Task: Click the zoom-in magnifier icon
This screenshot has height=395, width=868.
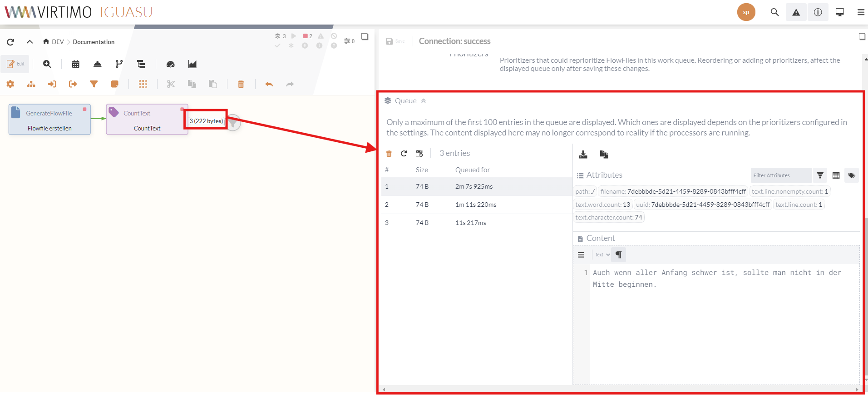Action: pyautogui.click(x=47, y=64)
